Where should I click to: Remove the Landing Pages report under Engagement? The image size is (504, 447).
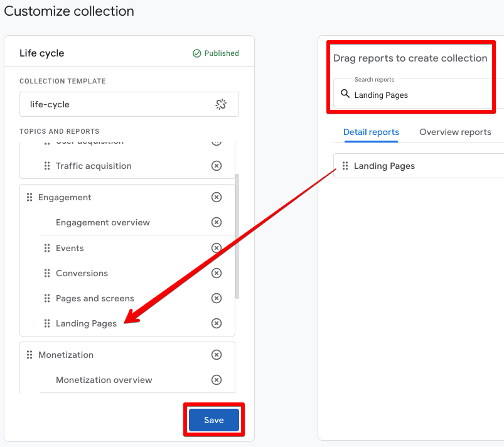pos(217,323)
